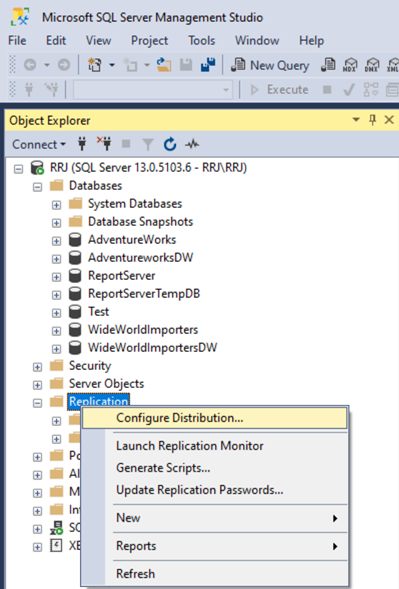Image resolution: width=399 pixels, height=589 pixels.
Task: Expand the Test database node
Action: point(56,313)
